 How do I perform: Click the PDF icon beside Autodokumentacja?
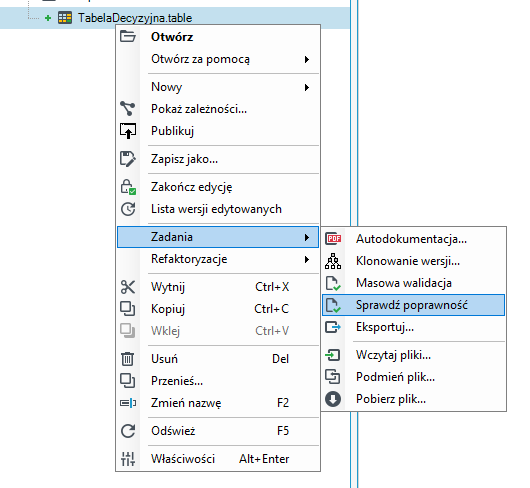(333, 239)
